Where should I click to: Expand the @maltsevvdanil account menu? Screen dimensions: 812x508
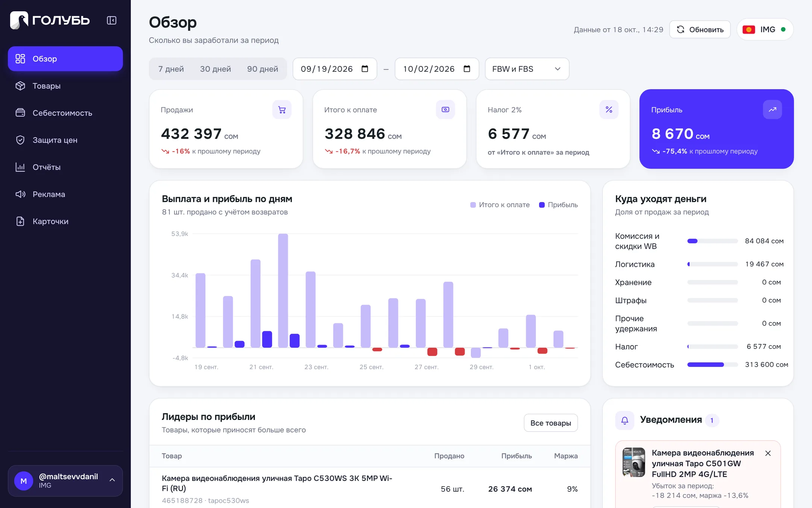pyautogui.click(x=65, y=481)
